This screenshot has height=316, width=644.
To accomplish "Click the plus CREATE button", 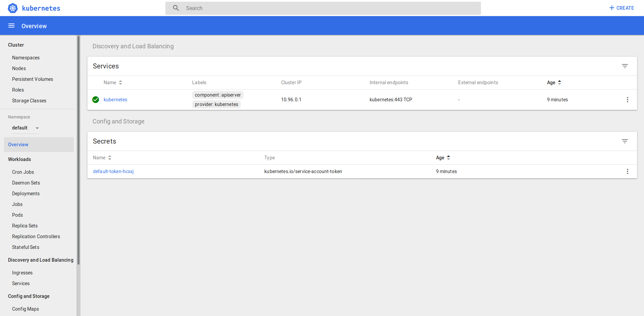I will tap(622, 8).
